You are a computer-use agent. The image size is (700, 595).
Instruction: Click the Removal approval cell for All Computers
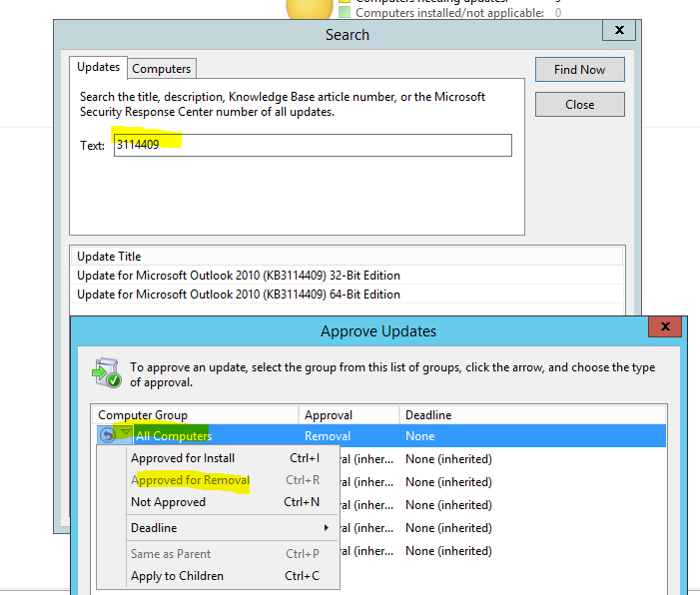coord(328,436)
